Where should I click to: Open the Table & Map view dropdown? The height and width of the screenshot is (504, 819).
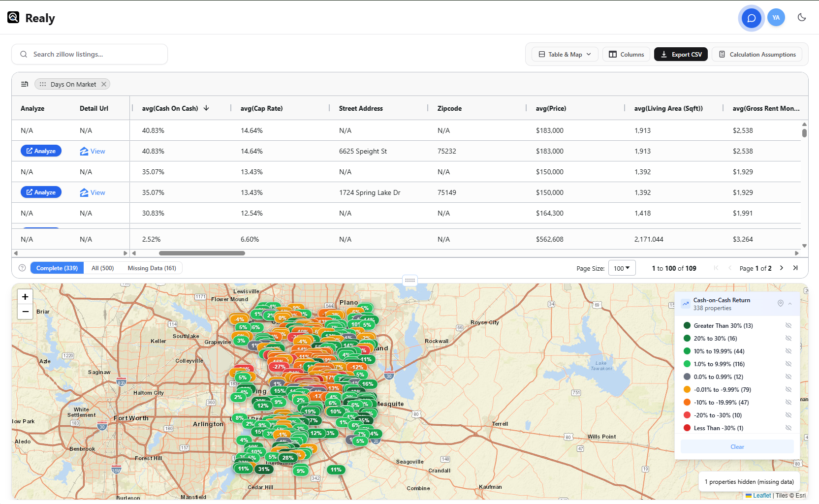pyautogui.click(x=565, y=54)
